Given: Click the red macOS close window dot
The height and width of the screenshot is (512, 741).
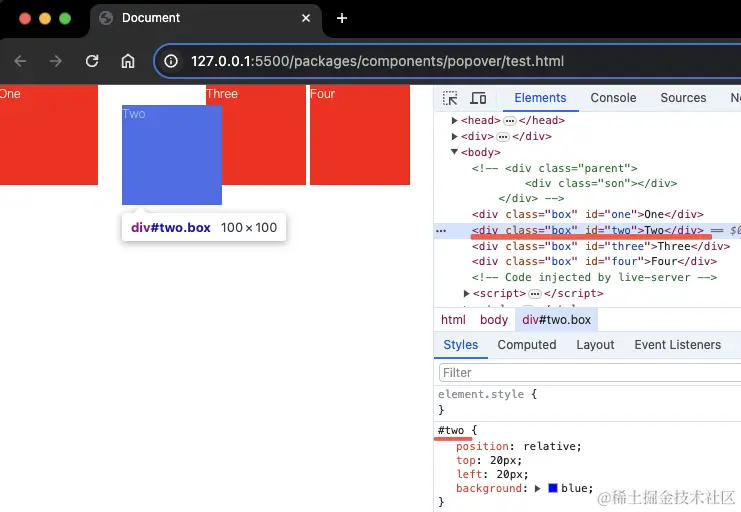Looking at the screenshot, I should tap(25, 18).
